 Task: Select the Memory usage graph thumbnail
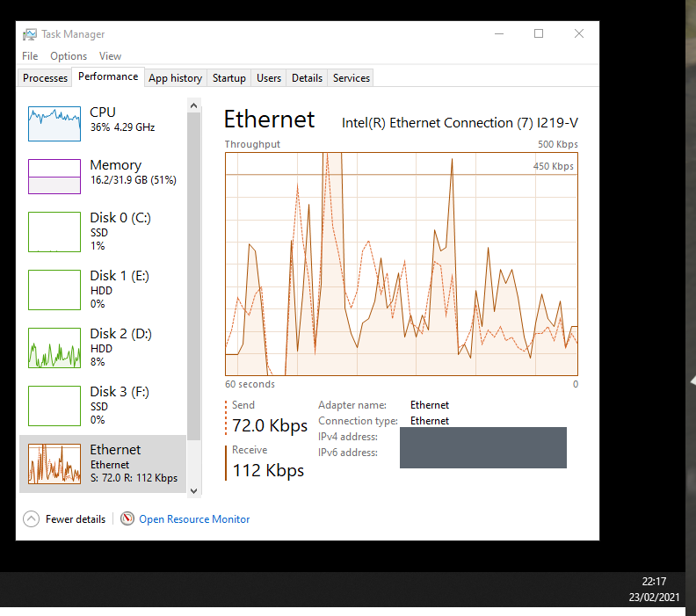[x=54, y=177]
